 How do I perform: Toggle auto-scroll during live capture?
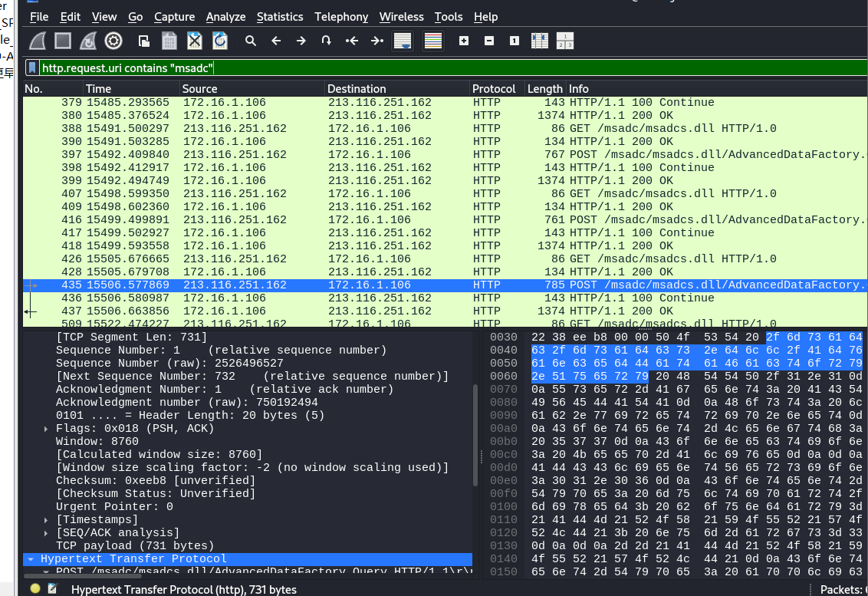403,41
